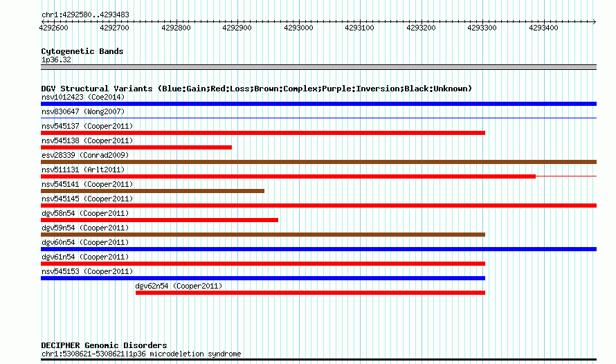Click the 4292600 ruler position
616x364 pixels.
pos(53,28)
